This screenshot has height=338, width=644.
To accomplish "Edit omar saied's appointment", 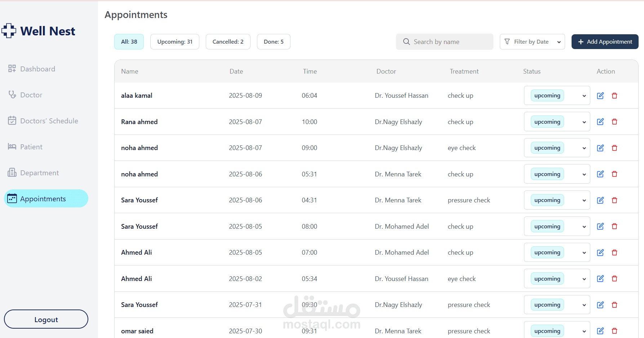I will coord(600,331).
